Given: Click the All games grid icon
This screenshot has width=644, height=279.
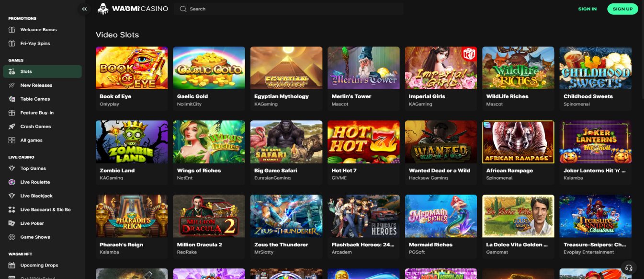Looking at the screenshot, I should coord(12,140).
